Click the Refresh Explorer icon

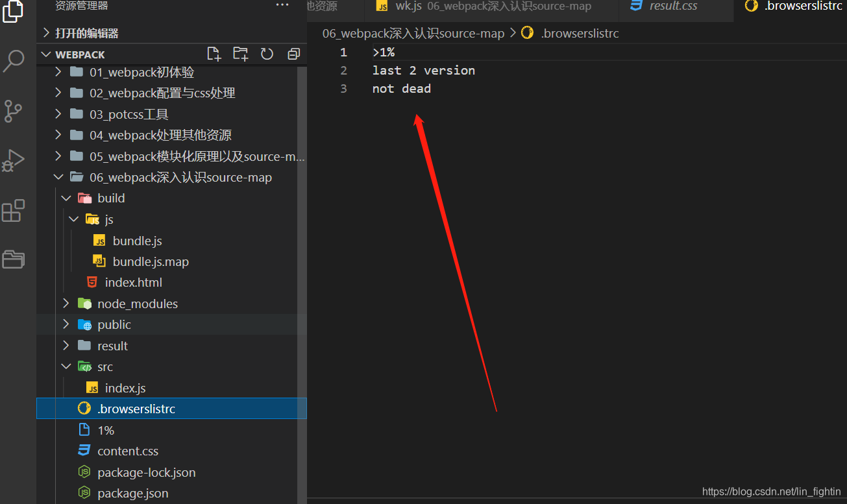point(267,54)
